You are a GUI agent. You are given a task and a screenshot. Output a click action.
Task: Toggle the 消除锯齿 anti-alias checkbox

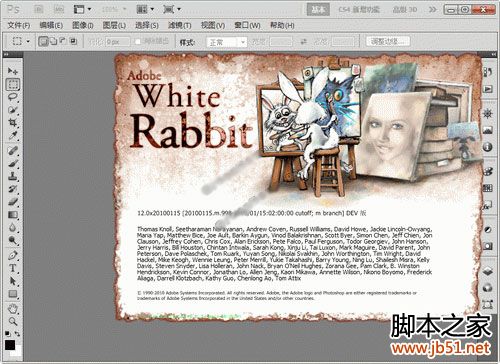pyautogui.click(x=138, y=42)
